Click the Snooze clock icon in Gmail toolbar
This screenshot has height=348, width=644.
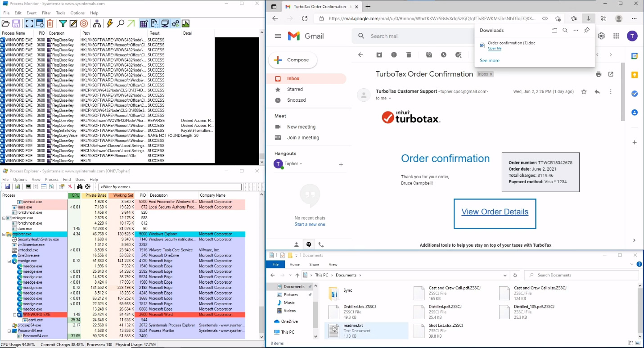click(x=444, y=55)
